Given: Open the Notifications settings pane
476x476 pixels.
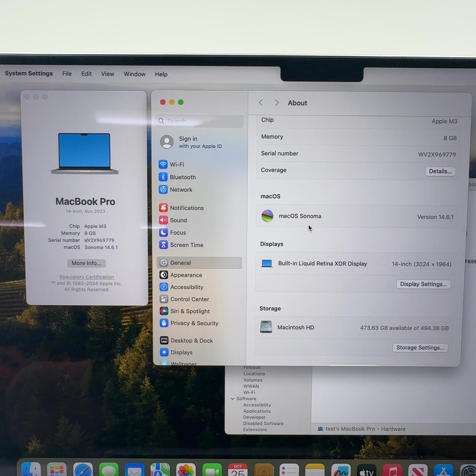Looking at the screenshot, I should pyautogui.click(x=187, y=208).
